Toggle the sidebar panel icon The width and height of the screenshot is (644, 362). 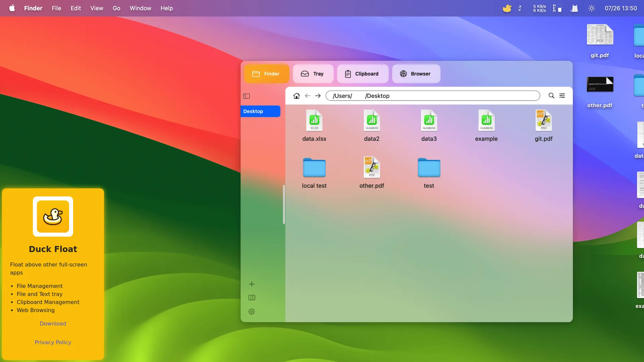(x=247, y=96)
